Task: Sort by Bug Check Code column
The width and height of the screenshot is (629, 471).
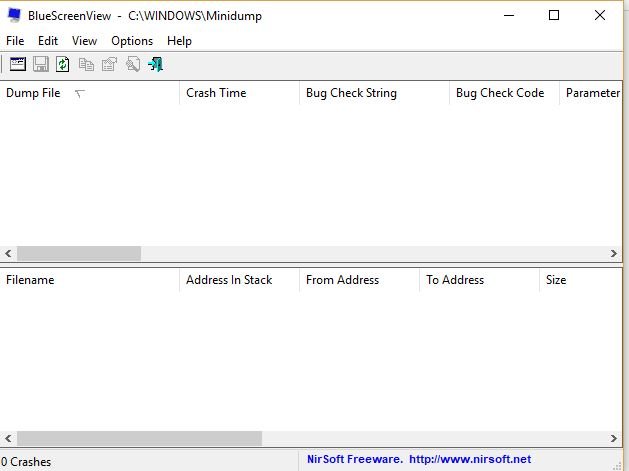Action: point(504,93)
